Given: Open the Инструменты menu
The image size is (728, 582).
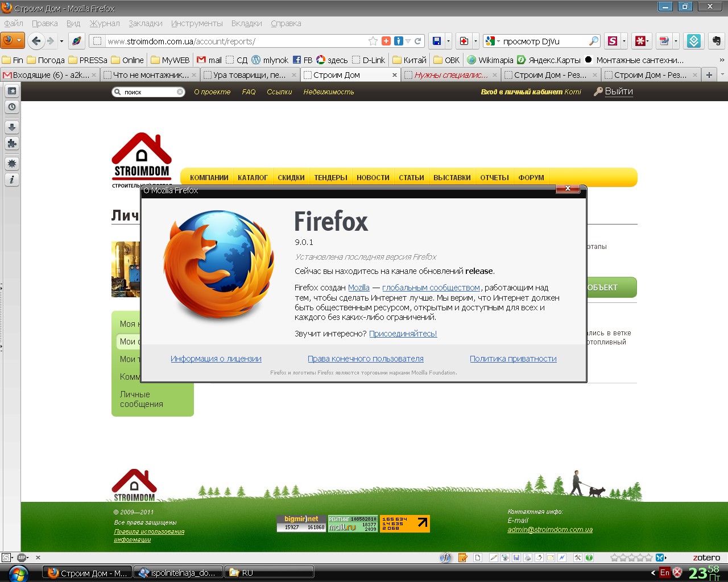Looking at the screenshot, I should tap(197, 23).
